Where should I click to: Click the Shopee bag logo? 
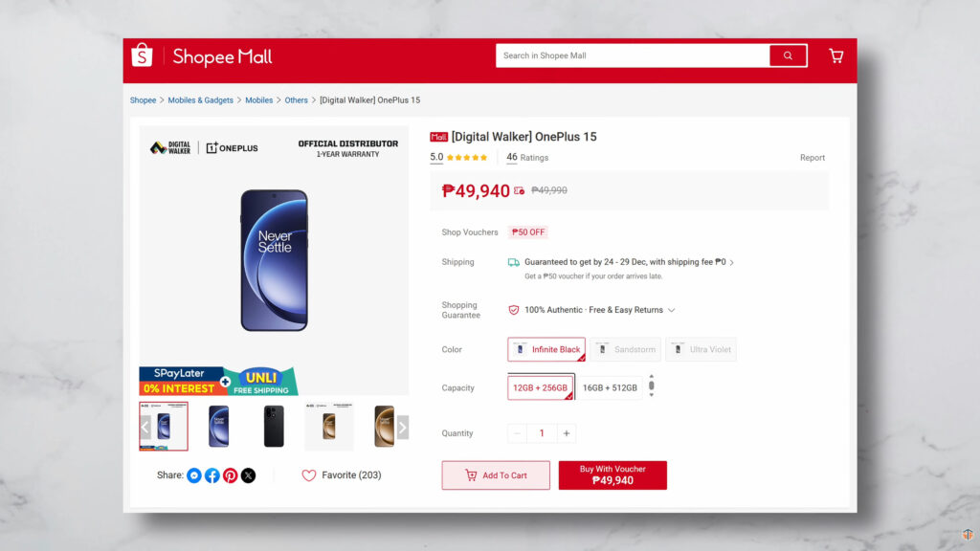142,55
